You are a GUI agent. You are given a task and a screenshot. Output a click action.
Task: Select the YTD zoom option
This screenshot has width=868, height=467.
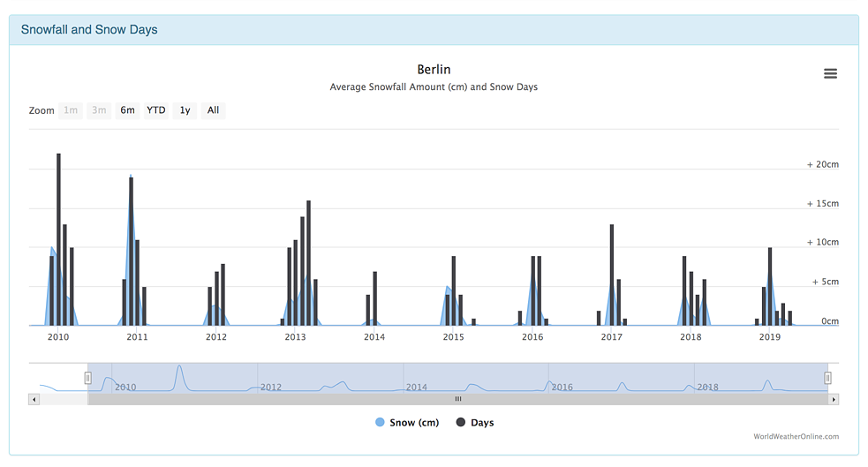155,110
